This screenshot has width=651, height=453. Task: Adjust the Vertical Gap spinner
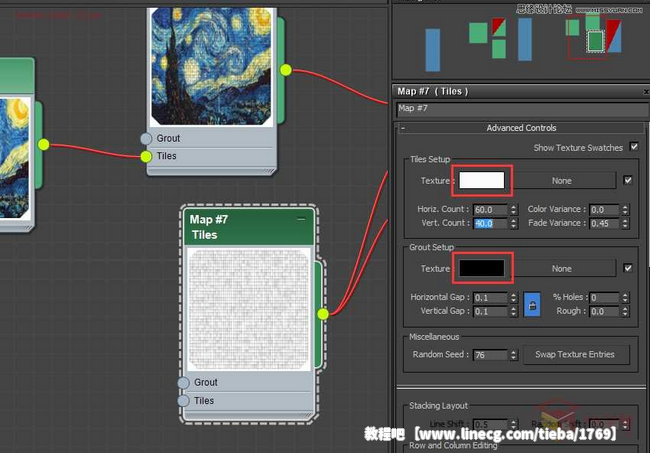click(514, 311)
